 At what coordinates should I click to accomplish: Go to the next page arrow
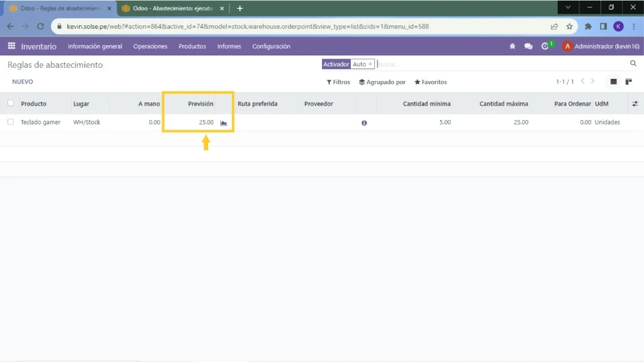[x=592, y=81]
